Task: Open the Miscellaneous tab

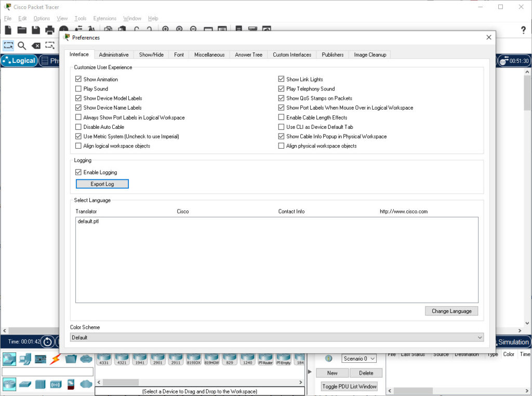Action: pyautogui.click(x=209, y=55)
